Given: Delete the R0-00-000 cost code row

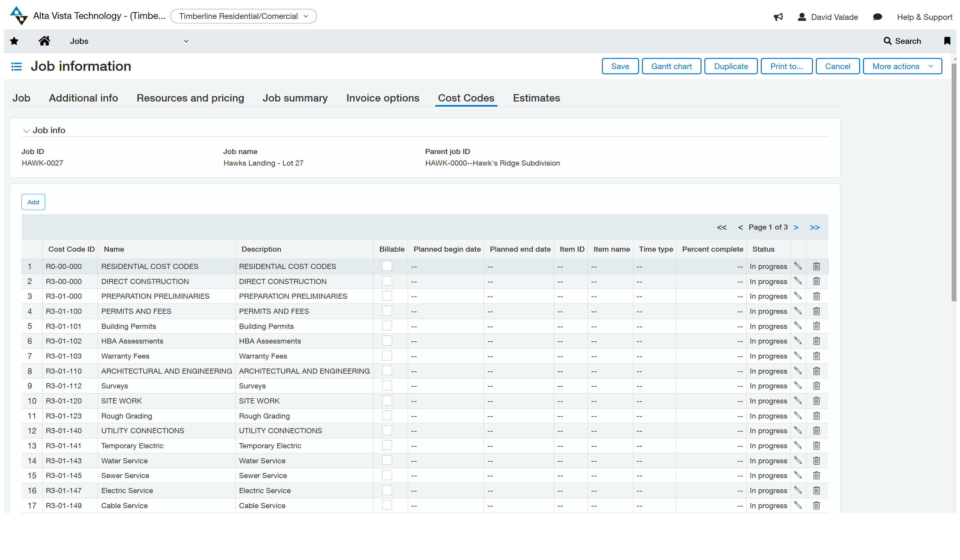Looking at the screenshot, I should (816, 266).
